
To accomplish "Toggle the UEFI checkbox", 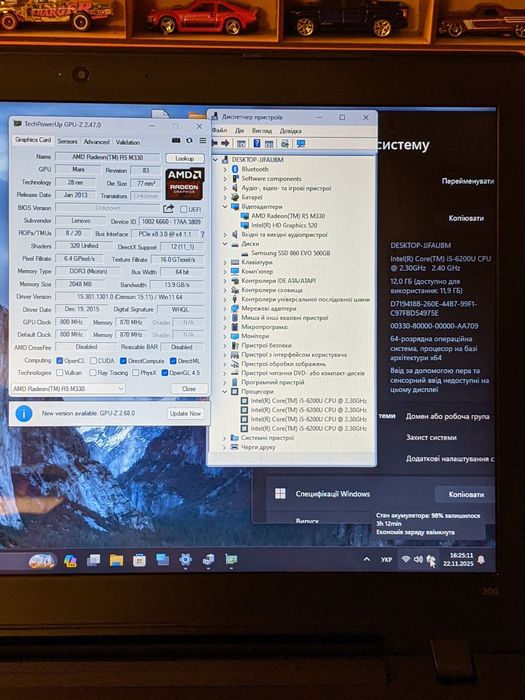I will click(183, 209).
